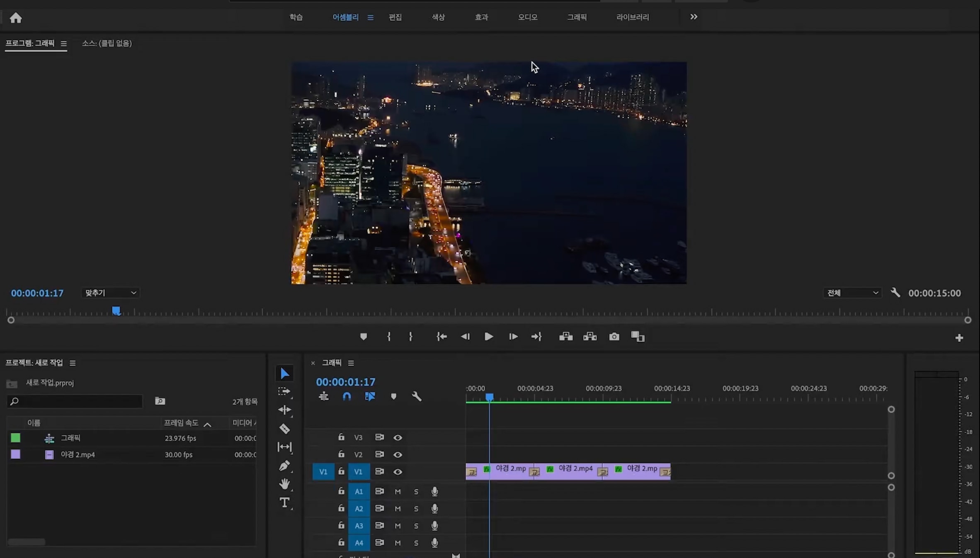Open timeline display settings wrench
Image resolution: width=980 pixels, height=558 pixels.
point(417,396)
